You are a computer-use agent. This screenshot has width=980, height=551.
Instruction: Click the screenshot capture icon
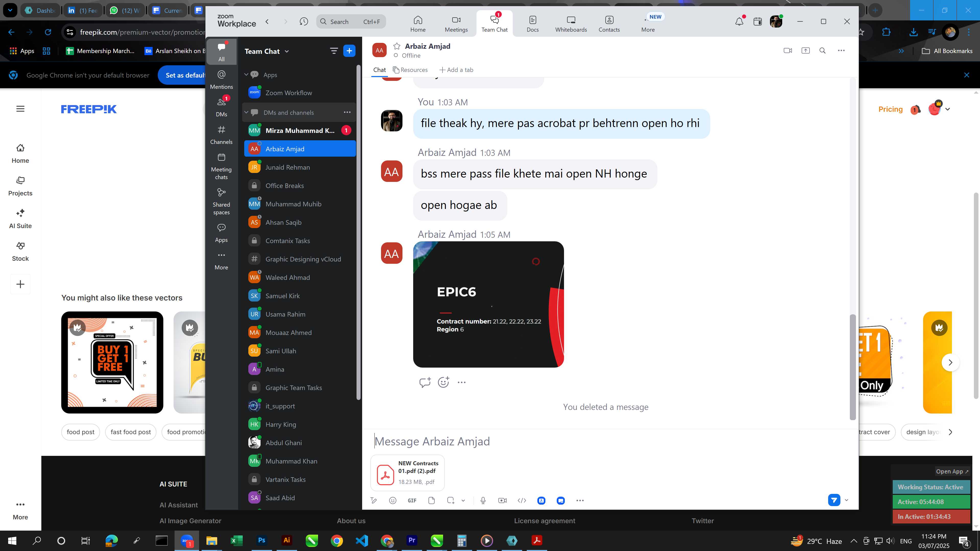pyautogui.click(x=451, y=500)
